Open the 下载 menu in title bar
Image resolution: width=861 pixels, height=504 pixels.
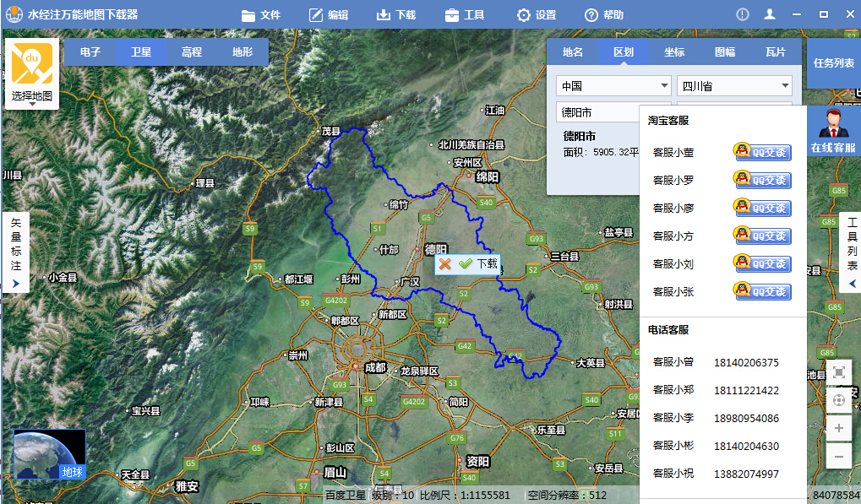click(396, 15)
